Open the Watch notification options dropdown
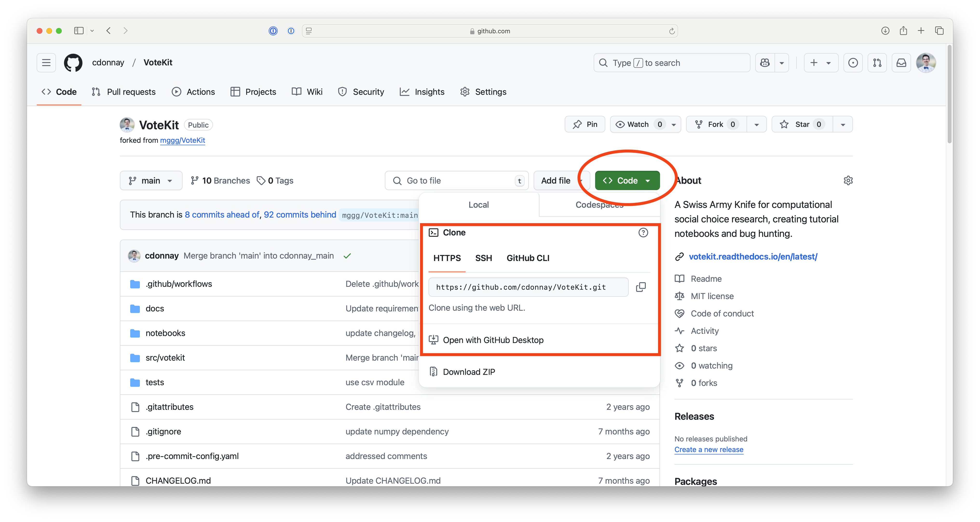Viewport: 980px width, 522px height. [x=674, y=124]
